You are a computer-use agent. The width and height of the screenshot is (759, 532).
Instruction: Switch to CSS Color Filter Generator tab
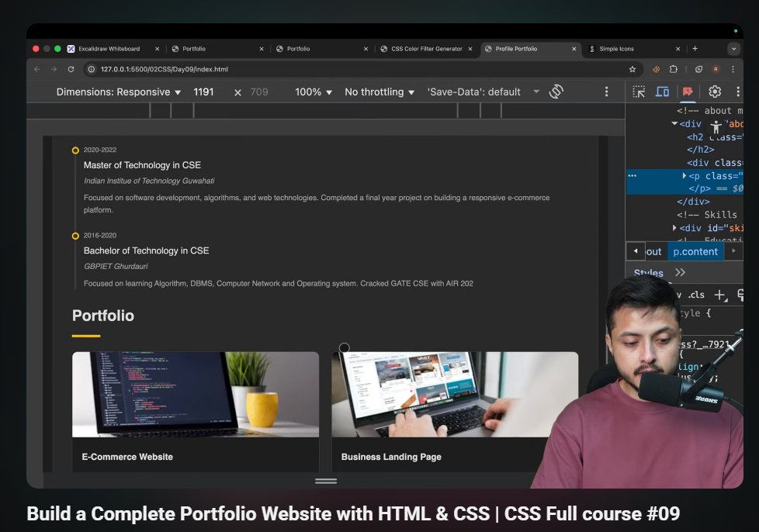[x=427, y=49]
